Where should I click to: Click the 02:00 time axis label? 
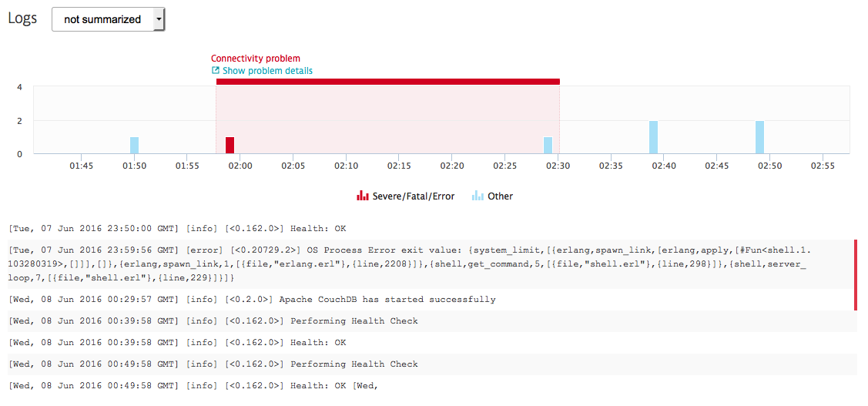240,166
